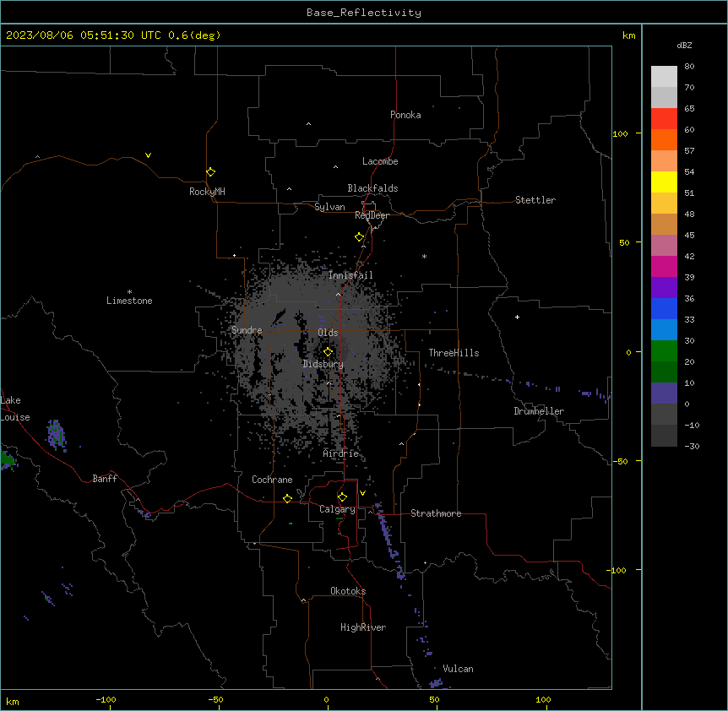Click the Strathmore label
This screenshot has height=711, width=728.
[x=436, y=513]
